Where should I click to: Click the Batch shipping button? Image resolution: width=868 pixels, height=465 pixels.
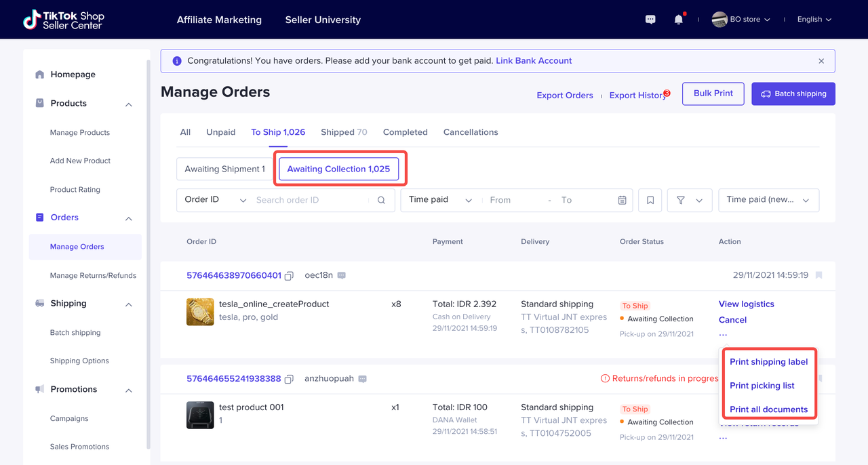tap(793, 94)
